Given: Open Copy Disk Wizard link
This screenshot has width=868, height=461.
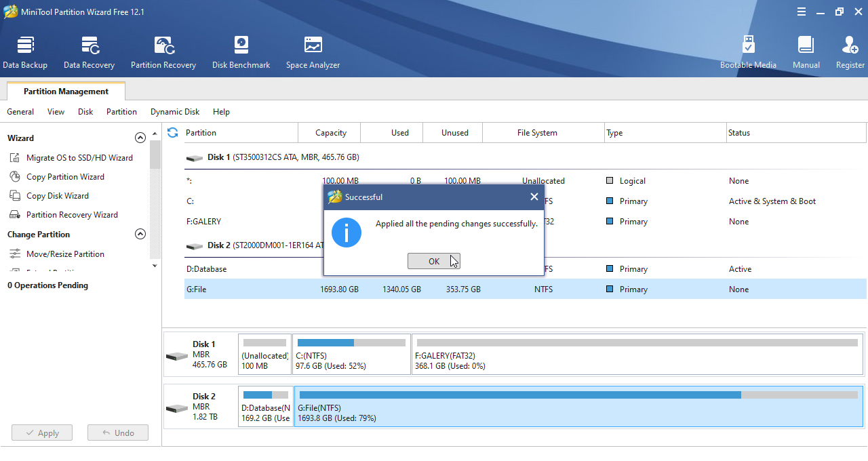Looking at the screenshot, I should pos(58,196).
